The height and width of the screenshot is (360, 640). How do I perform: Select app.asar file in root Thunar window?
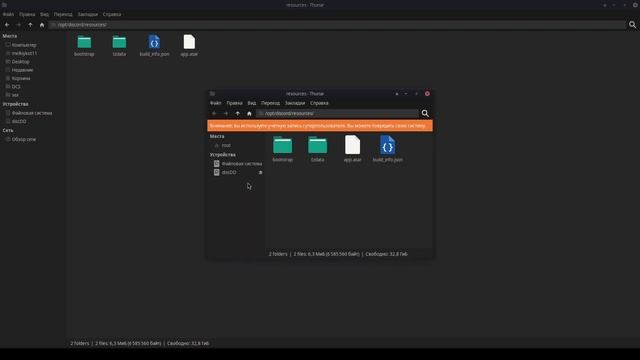pos(353,149)
